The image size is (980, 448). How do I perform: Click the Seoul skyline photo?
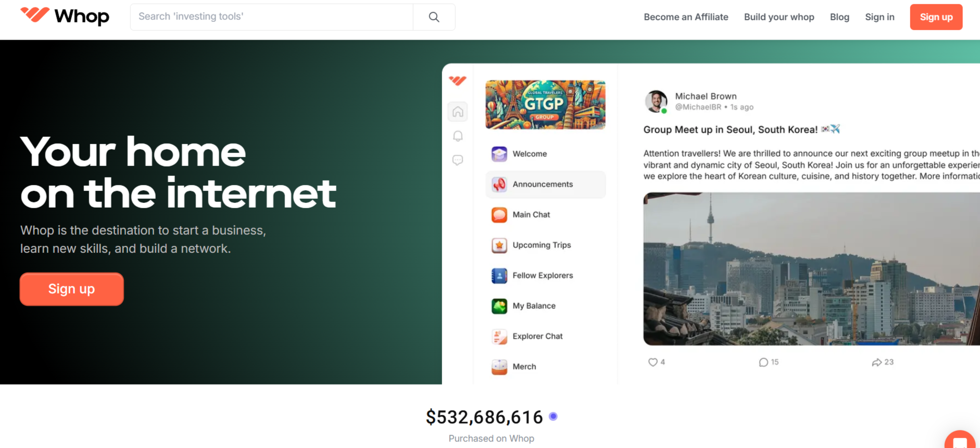(811, 269)
